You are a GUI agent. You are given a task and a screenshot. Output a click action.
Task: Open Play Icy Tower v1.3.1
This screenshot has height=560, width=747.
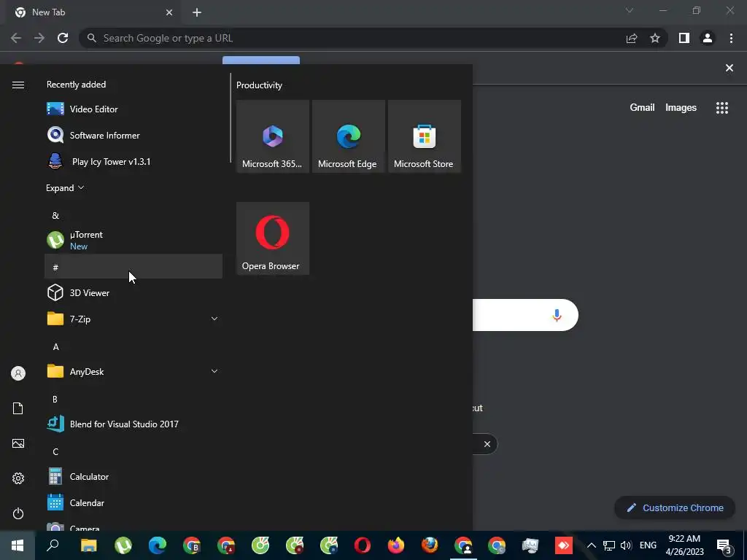coord(133,161)
